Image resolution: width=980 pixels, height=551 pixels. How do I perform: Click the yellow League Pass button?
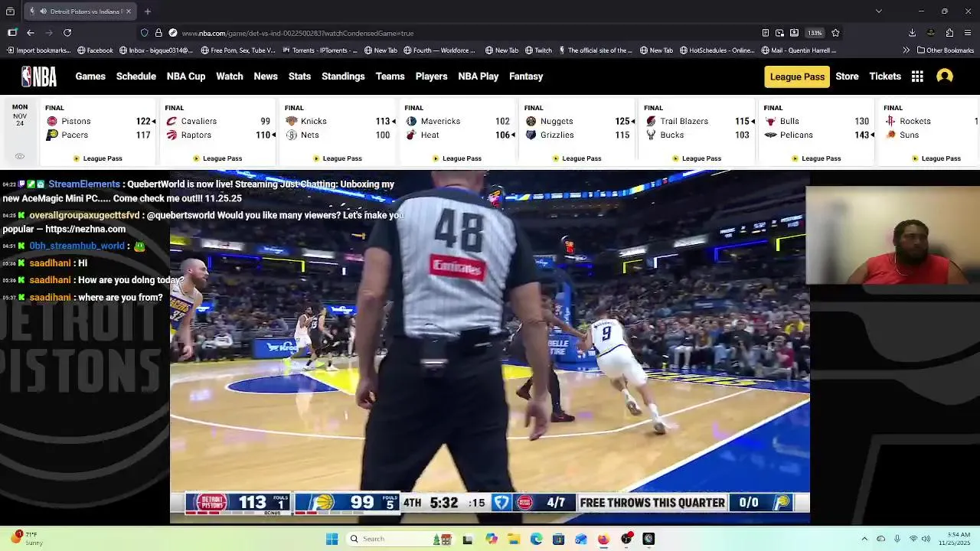[797, 77]
